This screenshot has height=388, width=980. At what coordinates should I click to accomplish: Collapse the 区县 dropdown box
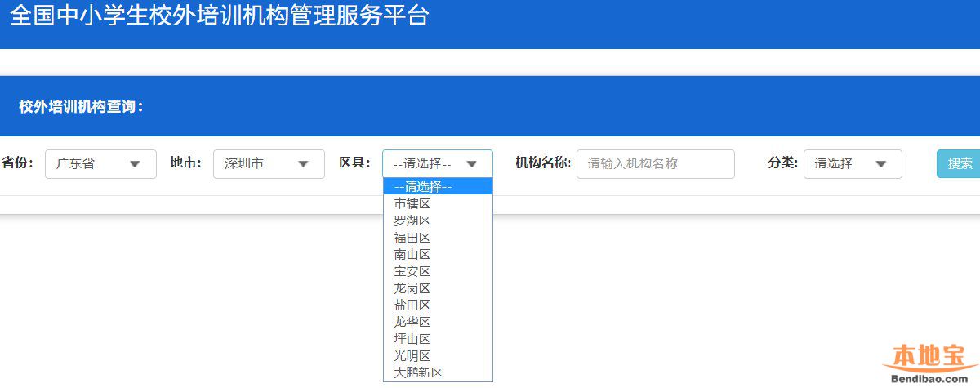click(x=438, y=164)
